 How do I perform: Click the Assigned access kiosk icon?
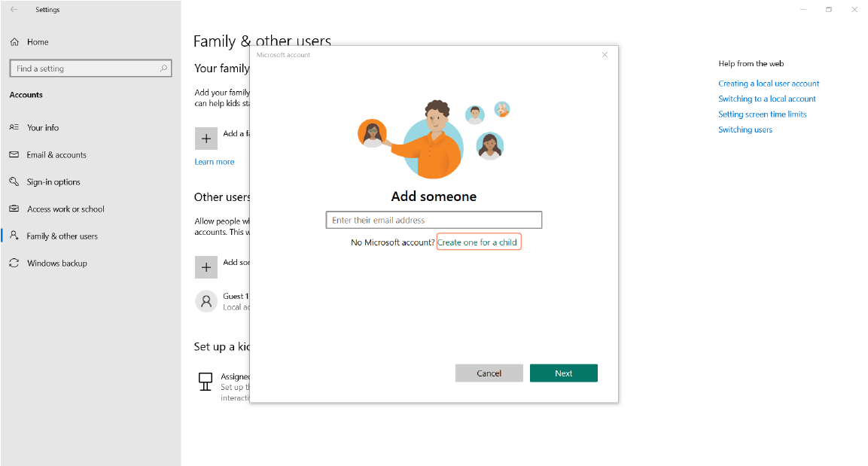pos(205,381)
